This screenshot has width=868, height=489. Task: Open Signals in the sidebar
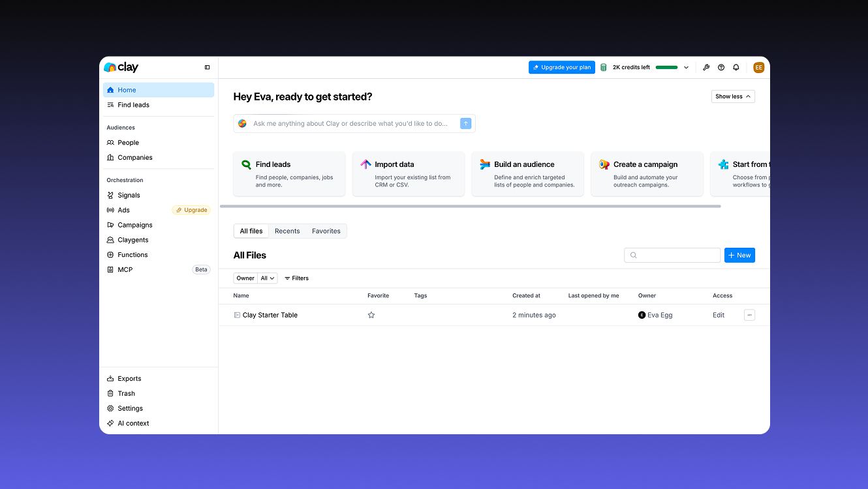click(159, 195)
